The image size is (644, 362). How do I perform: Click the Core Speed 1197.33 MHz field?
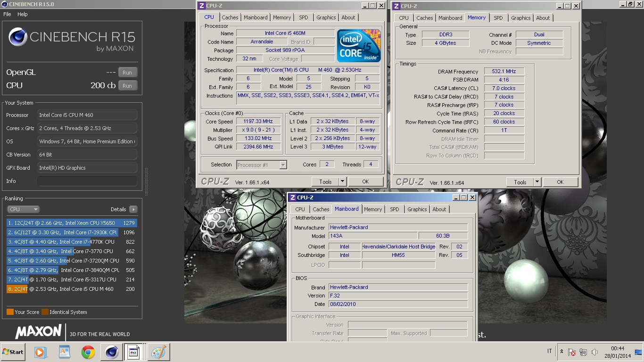click(258, 122)
